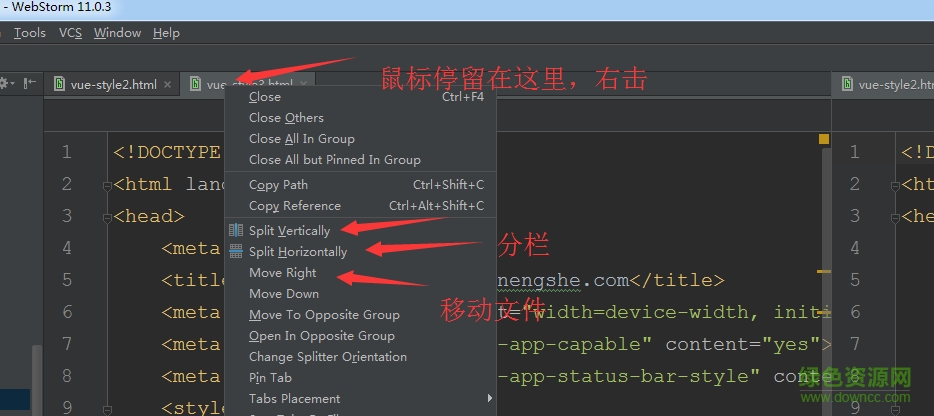This screenshot has width=934, height=416.
Task: Click content="yes" attribute on line 7
Action: point(743,344)
